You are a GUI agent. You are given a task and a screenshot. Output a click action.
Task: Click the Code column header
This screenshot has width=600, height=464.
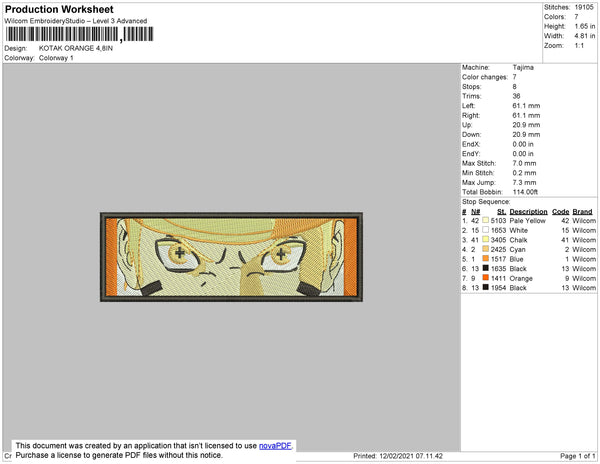(x=561, y=212)
